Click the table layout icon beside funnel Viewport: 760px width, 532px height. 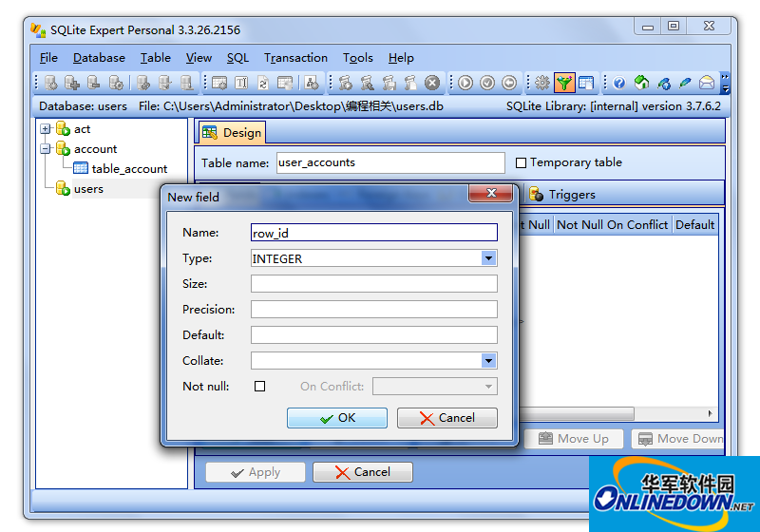[586, 83]
